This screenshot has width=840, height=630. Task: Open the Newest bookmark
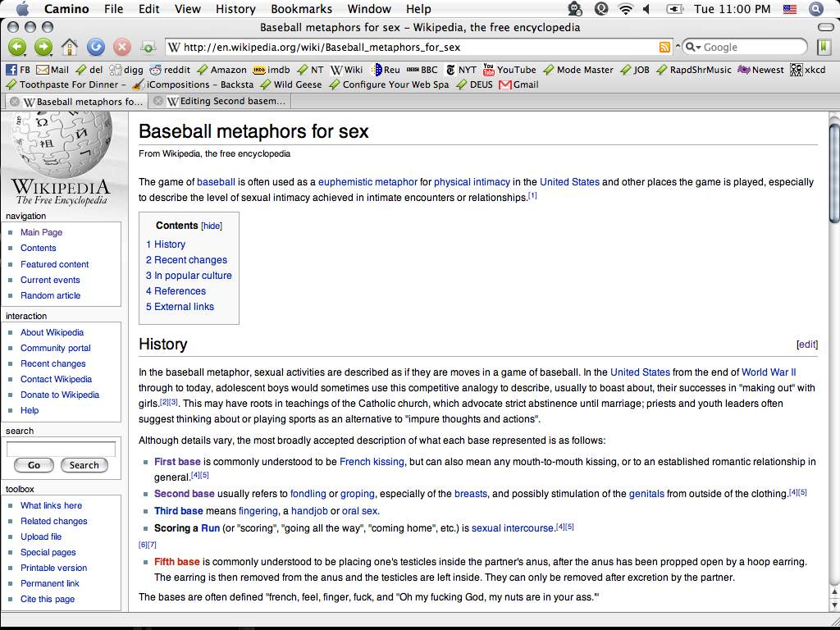point(760,70)
